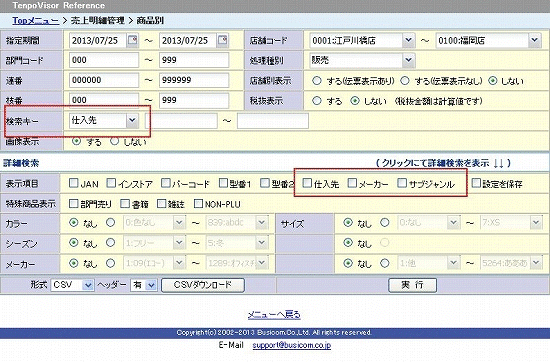This screenshot has width=550, height=363.
Task: Select なし radio in サイズ row
Action: click(x=348, y=223)
